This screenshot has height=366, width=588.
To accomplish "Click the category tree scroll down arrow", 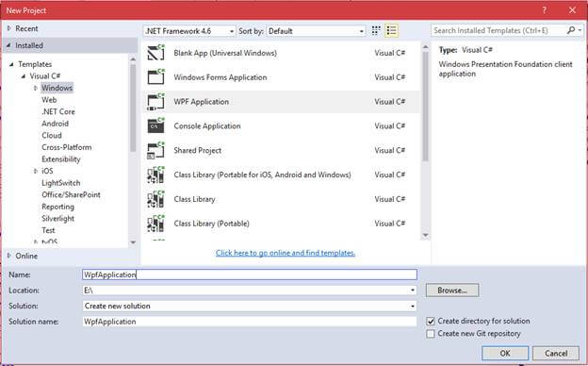I will coord(133,242).
